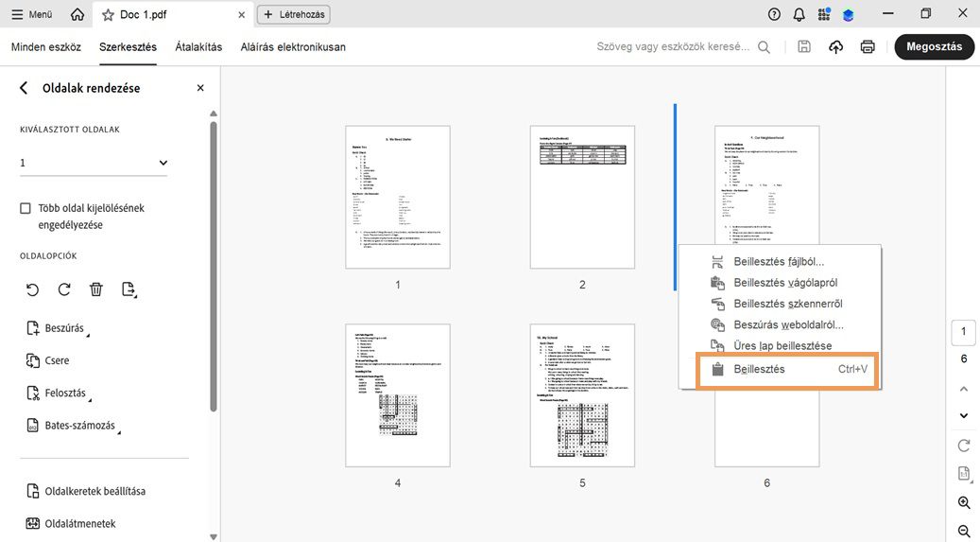This screenshot has width=980, height=542.
Task: Open the Beszúrás option
Action: click(56, 328)
